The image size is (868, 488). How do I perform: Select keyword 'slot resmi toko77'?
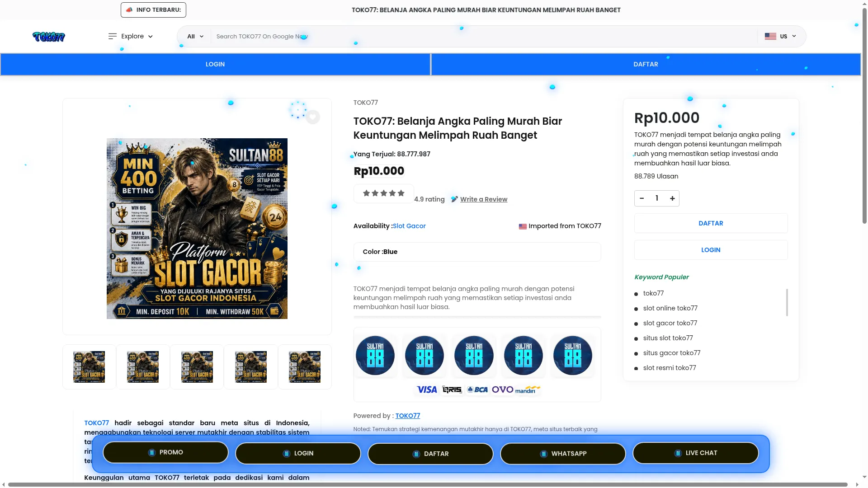click(x=670, y=368)
